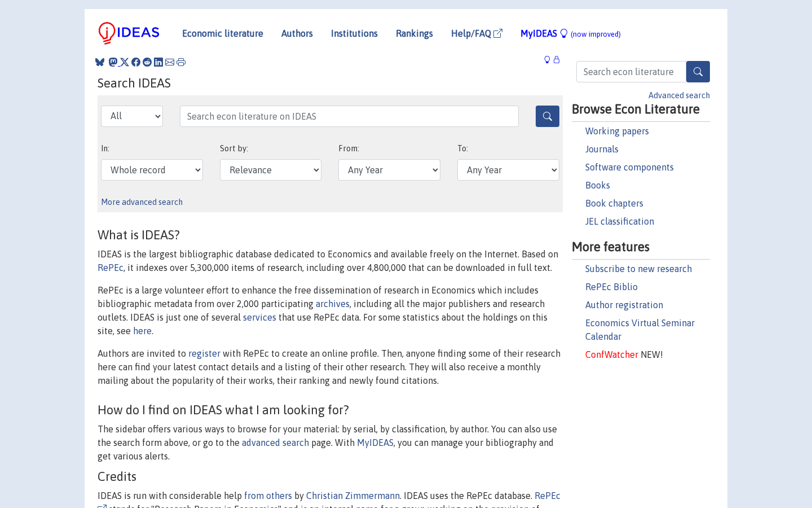Click the 'Search IDEAS' heading
Viewport: 812px width, 508px height.
(134, 83)
